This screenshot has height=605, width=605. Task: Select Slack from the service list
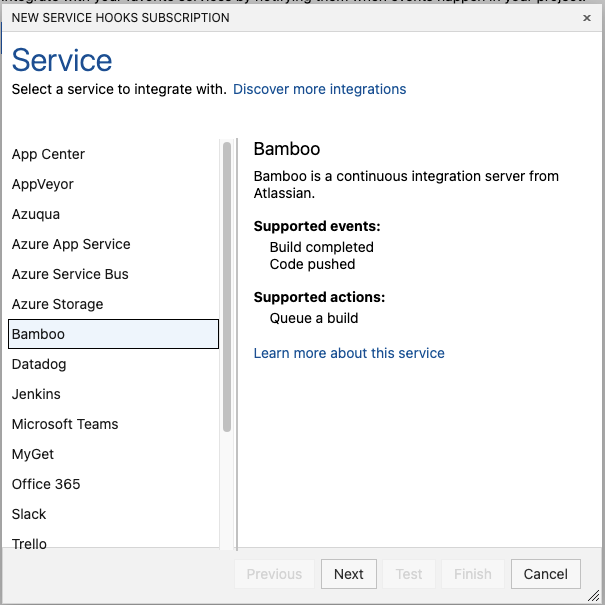coord(29,514)
